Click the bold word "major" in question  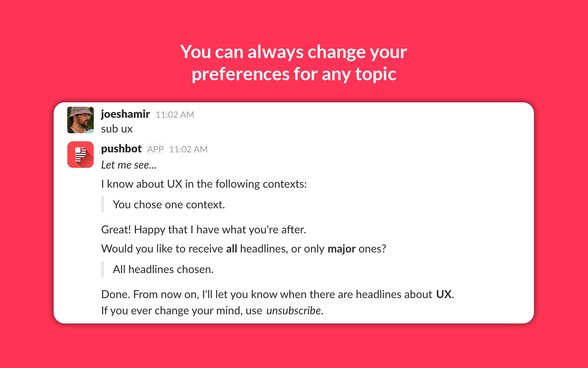pos(341,249)
